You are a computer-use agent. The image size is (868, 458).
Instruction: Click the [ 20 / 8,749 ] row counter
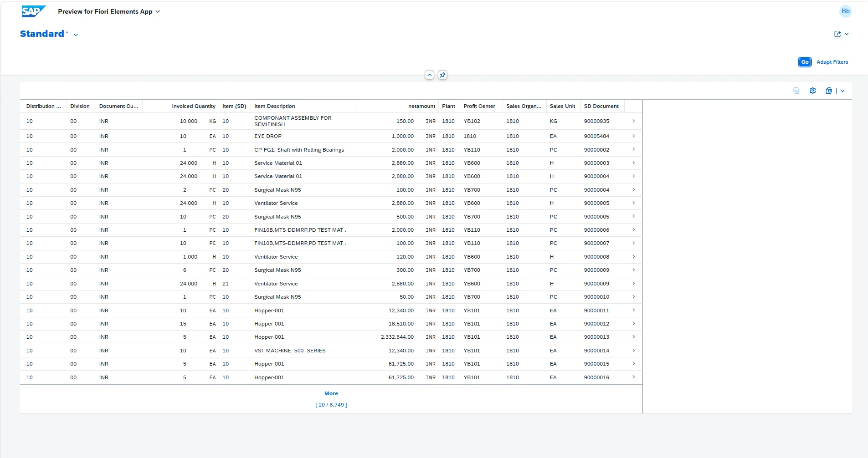[331, 405]
